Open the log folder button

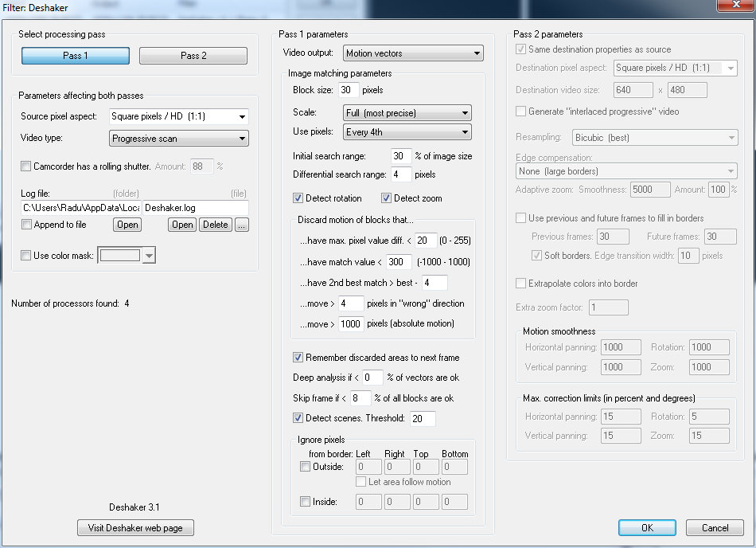pos(127,225)
